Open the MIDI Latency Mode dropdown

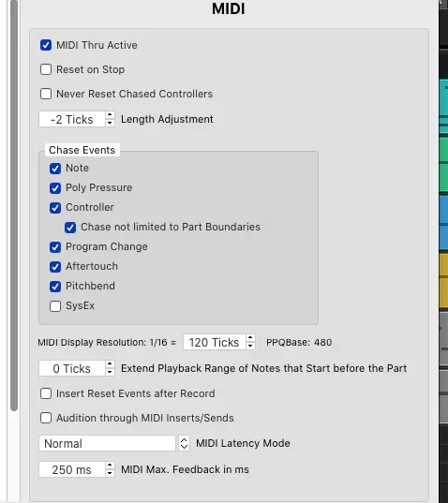tap(114, 443)
